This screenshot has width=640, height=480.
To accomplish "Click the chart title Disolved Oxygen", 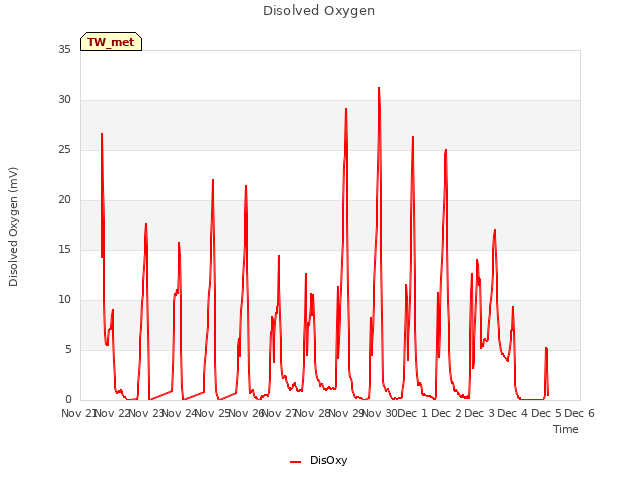I will [x=319, y=11].
